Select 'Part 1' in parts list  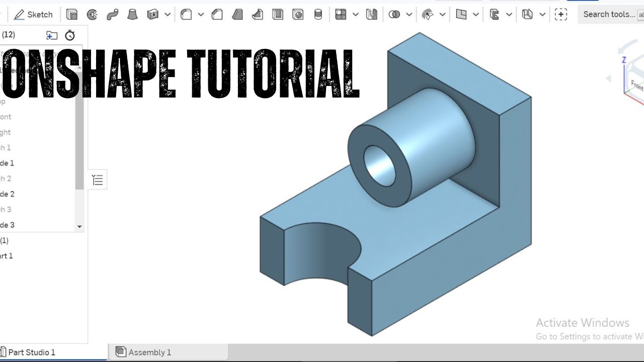click(7, 256)
